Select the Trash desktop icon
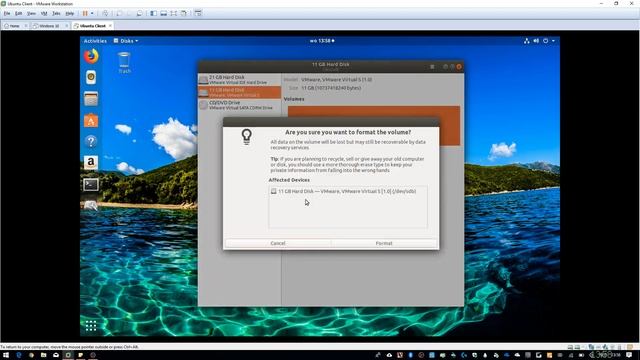 124,62
